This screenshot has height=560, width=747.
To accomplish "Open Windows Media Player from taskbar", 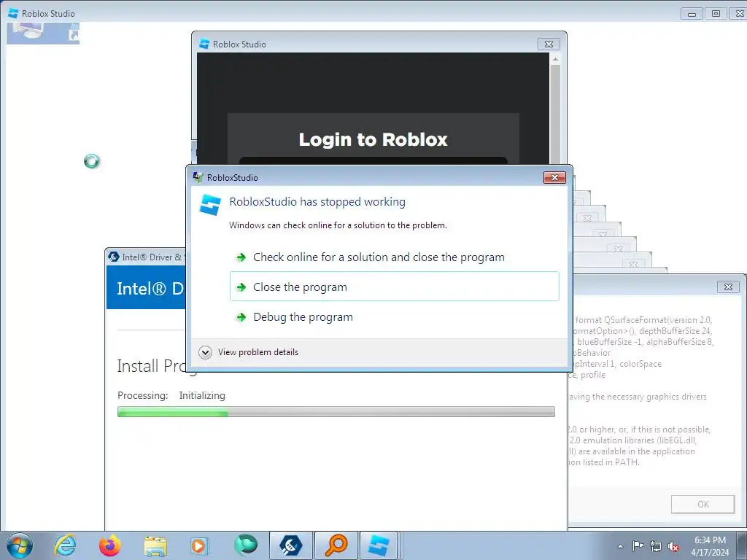I will (x=200, y=545).
